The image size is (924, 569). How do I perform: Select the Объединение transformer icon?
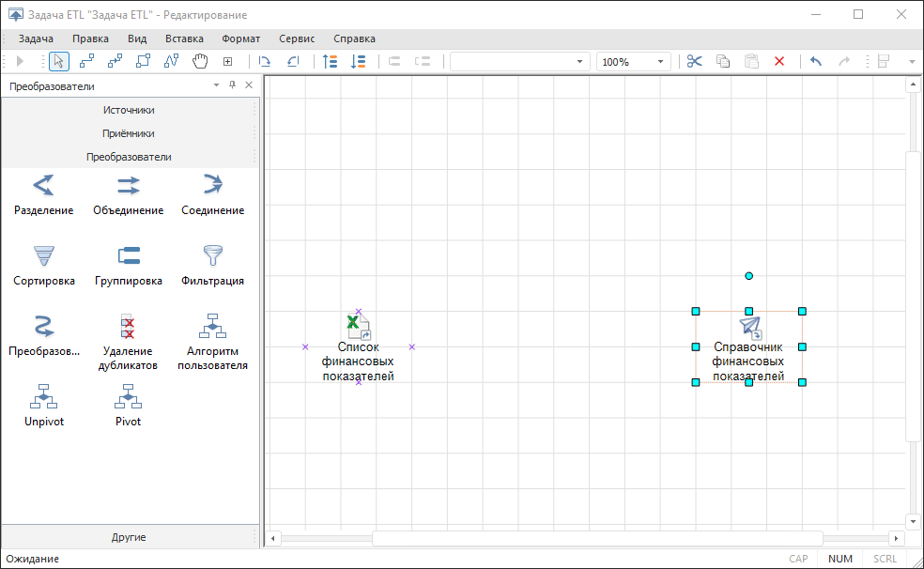point(128,185)
